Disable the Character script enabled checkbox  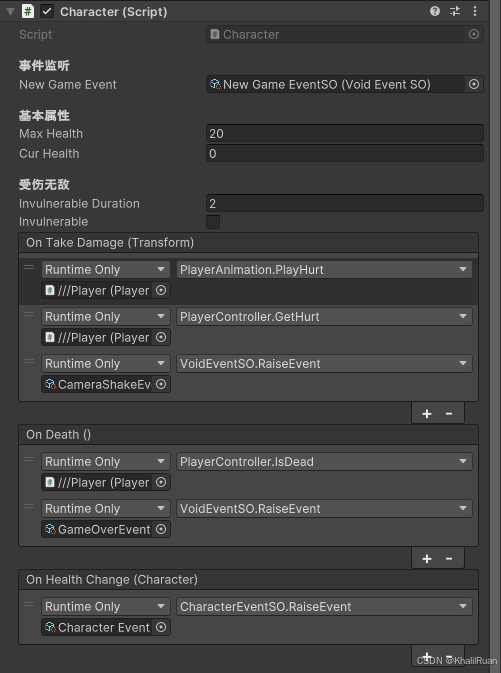coord(47,12)
